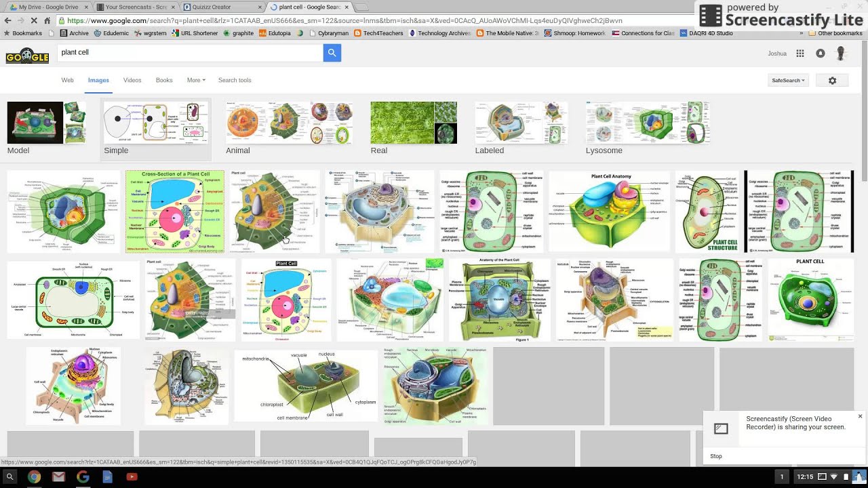Open the graphite bookmark
Image resolution: width=868 pixels, height=488 pixels.
click(239, 33)
